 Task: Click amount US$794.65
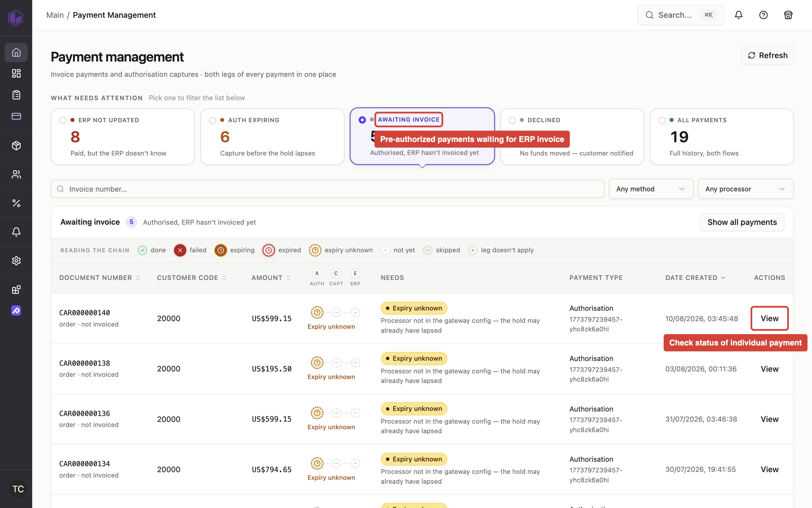272,469
